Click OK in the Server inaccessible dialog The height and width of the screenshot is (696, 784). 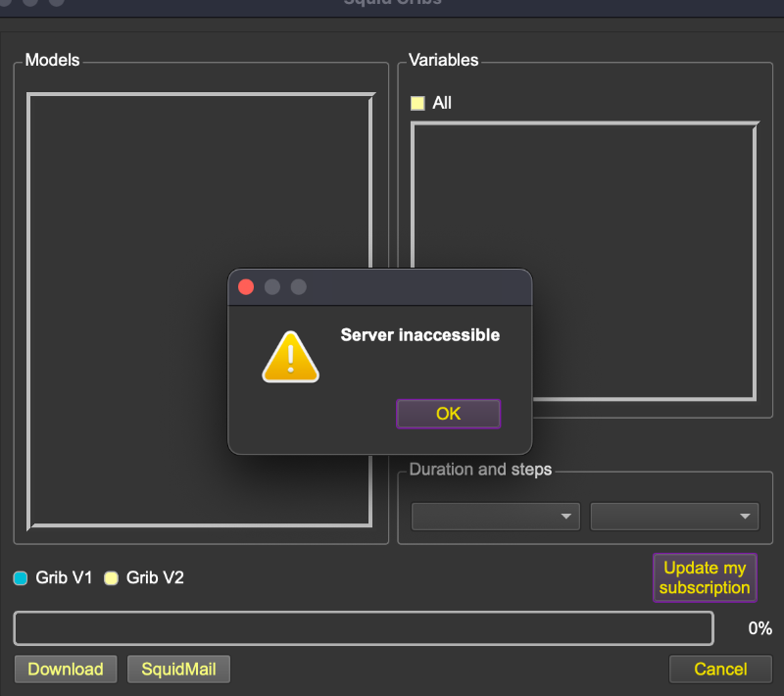click(x=448, y=414)
